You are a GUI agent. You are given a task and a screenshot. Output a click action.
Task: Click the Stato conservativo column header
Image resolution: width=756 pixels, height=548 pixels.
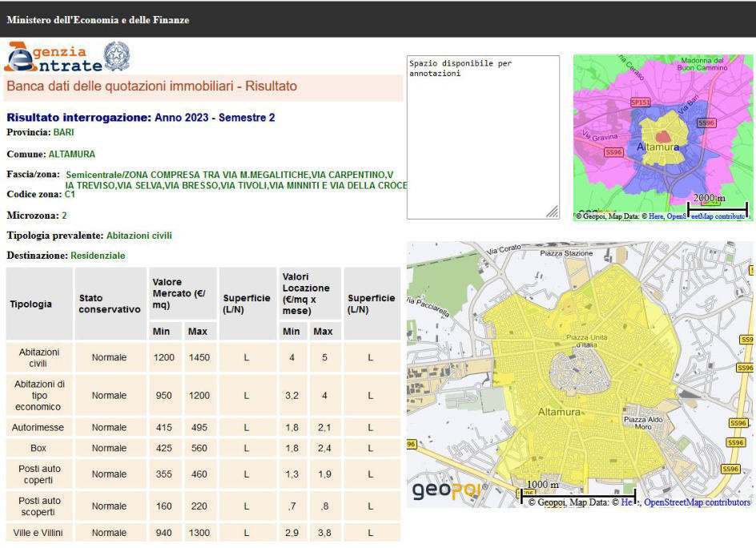point(110,304)
